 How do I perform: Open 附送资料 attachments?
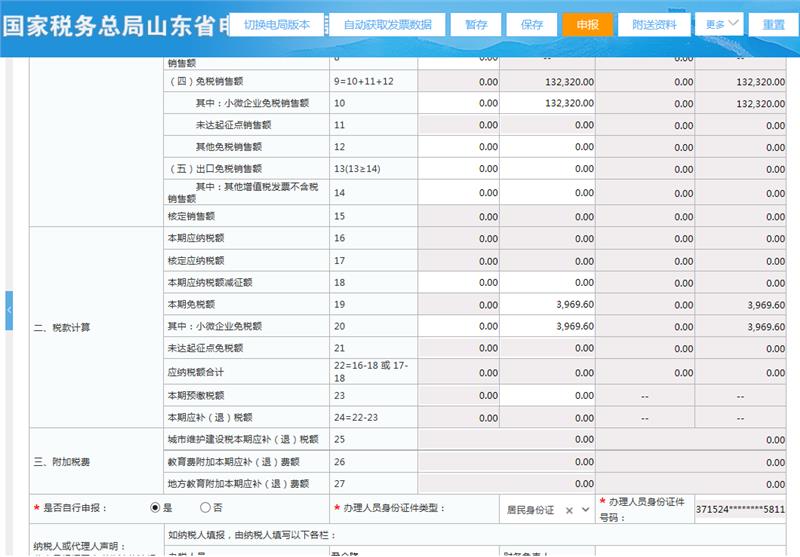tap(654, 24)
